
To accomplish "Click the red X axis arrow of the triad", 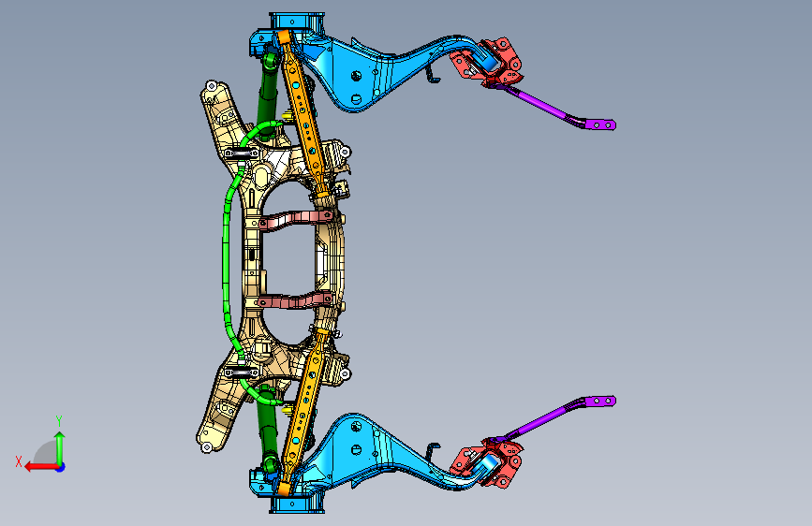I will coord(40,467).
